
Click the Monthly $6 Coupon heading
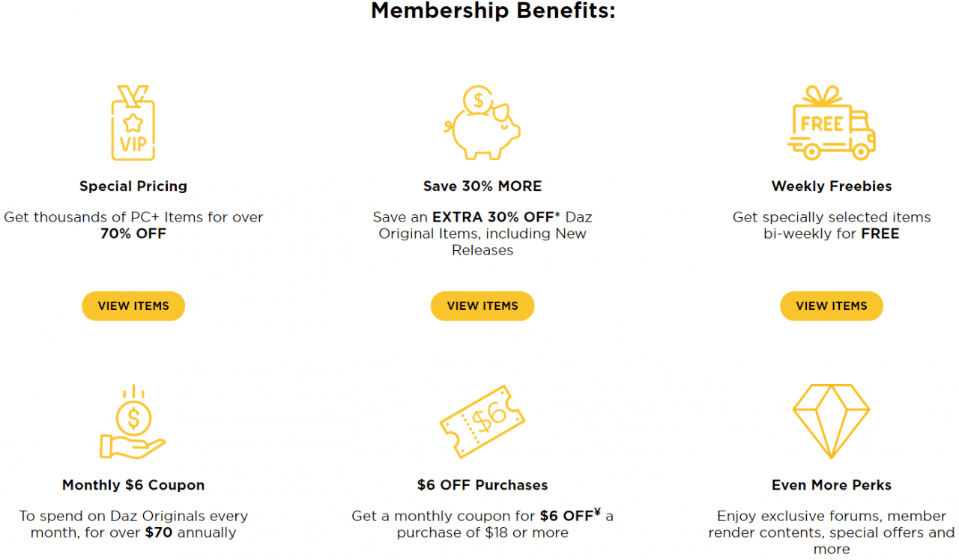(x=133, y=484)
